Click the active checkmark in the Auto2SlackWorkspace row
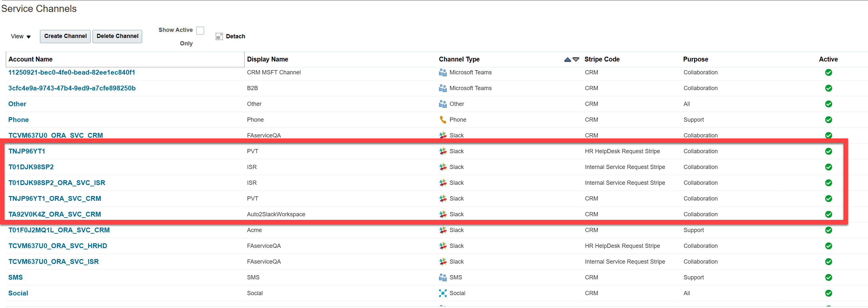Viewport: 868px width, 308px height. point(829,214)
